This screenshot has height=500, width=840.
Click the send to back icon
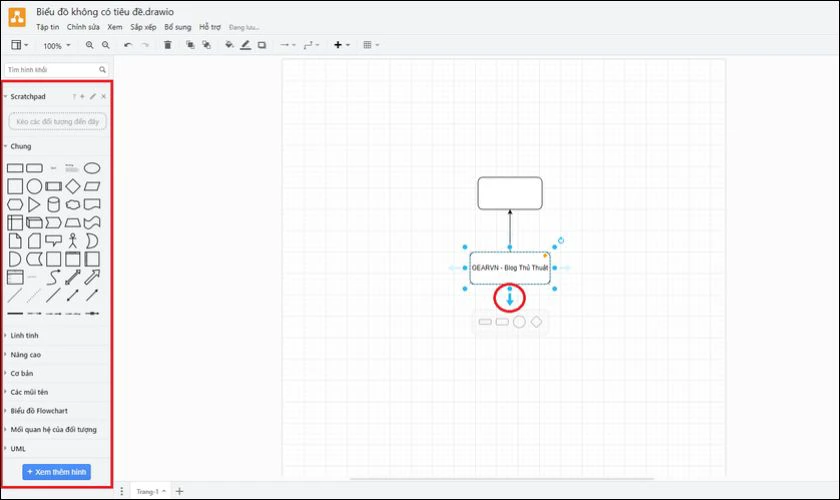[x=206, y=45]
